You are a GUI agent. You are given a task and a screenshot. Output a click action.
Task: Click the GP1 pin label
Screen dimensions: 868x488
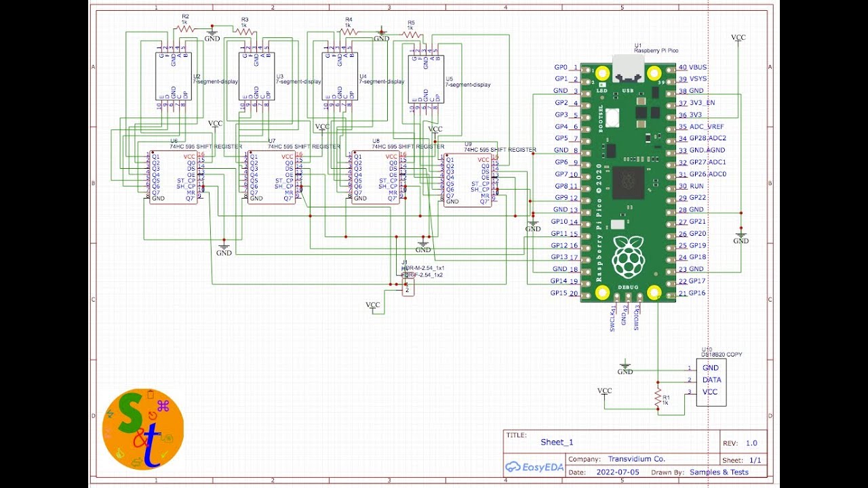(x=561, y=79)
